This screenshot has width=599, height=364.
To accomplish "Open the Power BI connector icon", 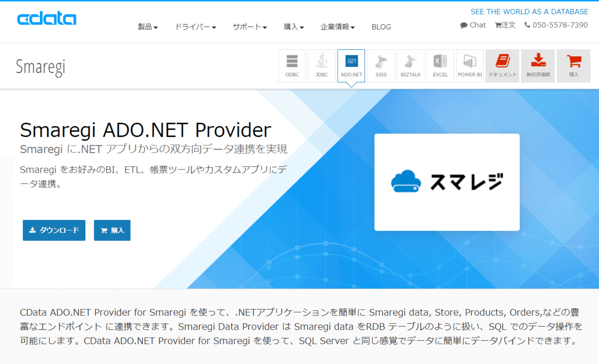I will pyautogui.click(x=470, y=66).
